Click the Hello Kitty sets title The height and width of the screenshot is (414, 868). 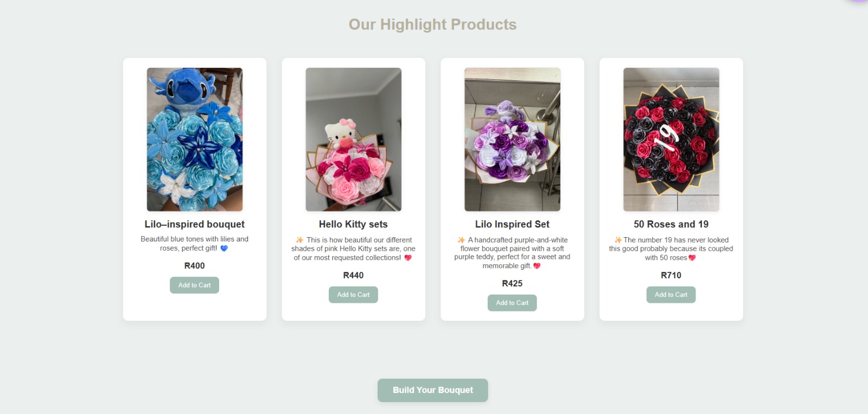353,224
